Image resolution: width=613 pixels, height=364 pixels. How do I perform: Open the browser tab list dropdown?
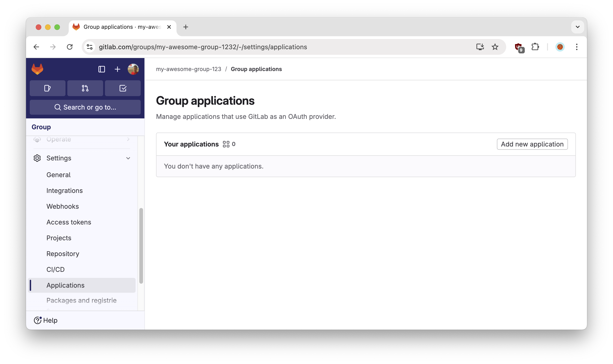coord(577,27)
